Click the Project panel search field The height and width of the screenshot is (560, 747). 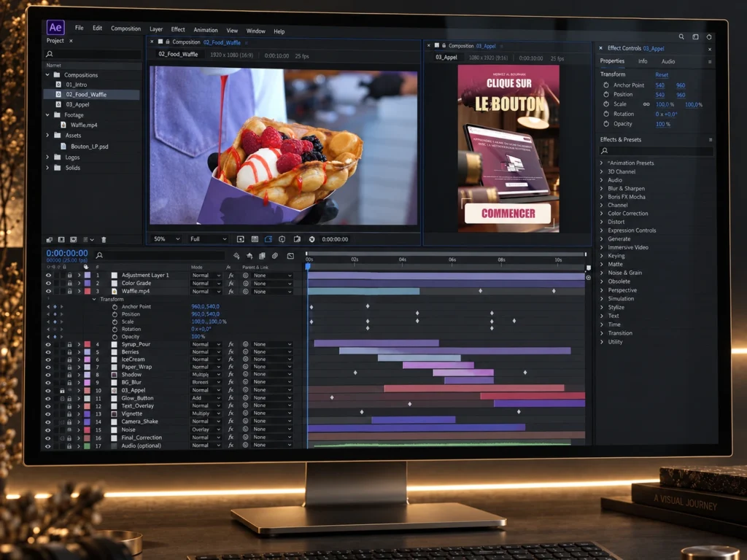[93, 54]
